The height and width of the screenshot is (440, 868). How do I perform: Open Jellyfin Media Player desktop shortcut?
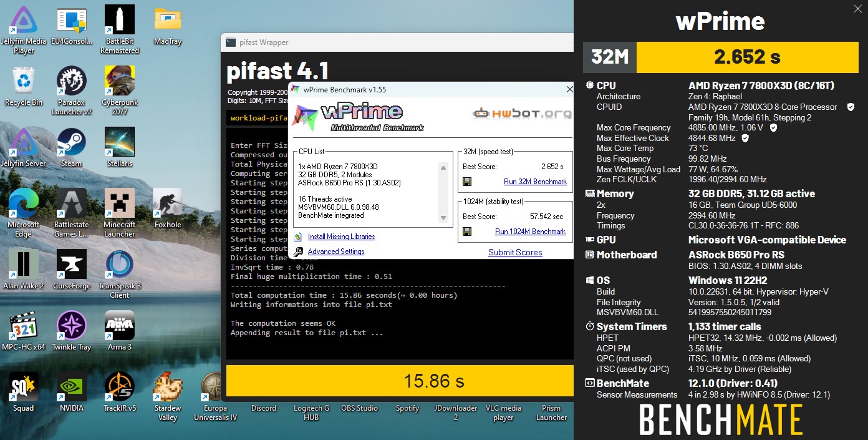pyautogui.click(x=24, y=29)
